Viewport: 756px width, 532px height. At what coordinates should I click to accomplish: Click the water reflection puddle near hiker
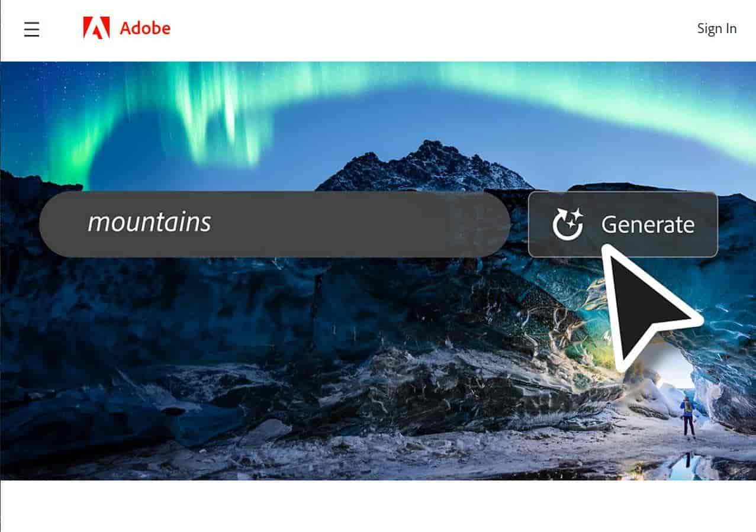coord(687,466)
